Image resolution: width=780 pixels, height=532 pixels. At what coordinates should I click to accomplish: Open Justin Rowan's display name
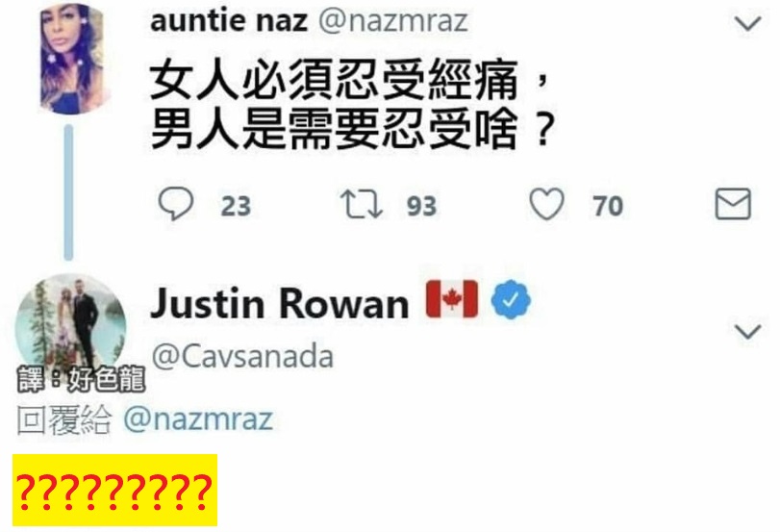point(280,303)
